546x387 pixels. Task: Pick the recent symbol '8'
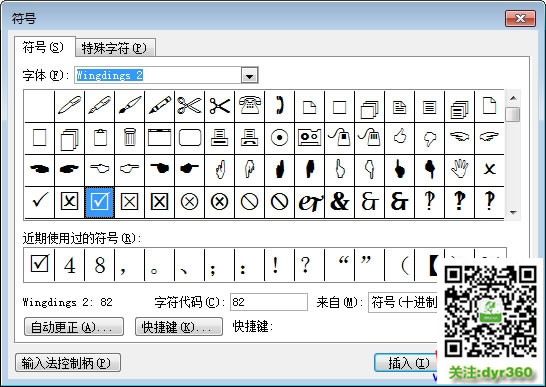pyautogui.click(x=100, y=265)
